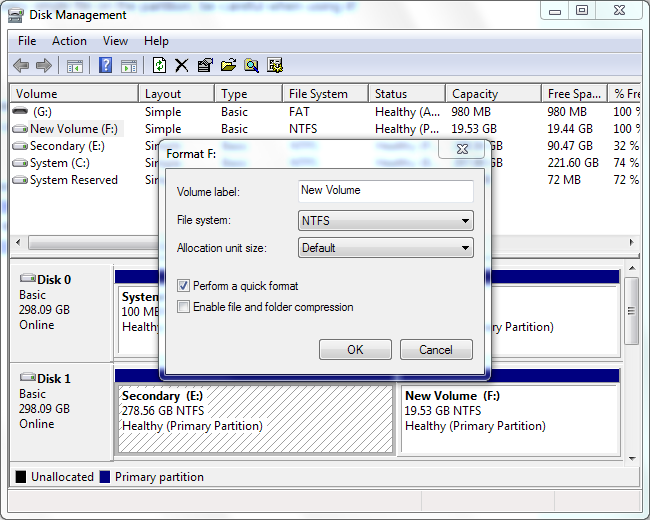Click the horizontal scrollbar left arrow
The image size is (650, 520).
point(18,242)
